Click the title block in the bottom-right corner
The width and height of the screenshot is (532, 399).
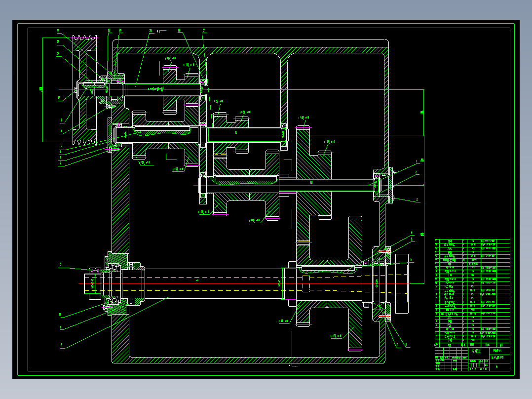[x=472, y=359]
